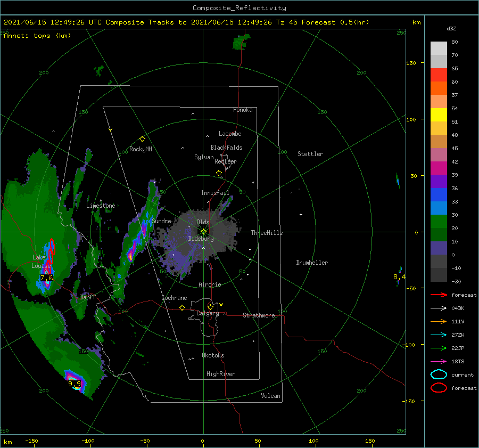
Task: Click the Composite_Reflectivity title
Action: pyautogui.click(x=240, y=8)
